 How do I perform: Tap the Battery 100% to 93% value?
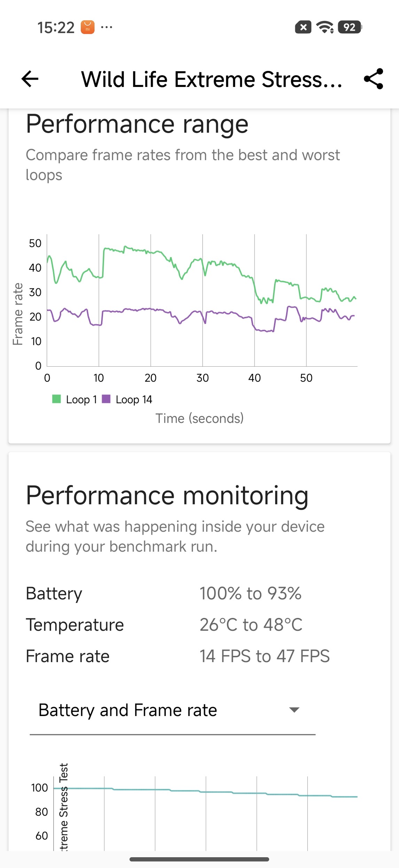(x=250, y=594)
